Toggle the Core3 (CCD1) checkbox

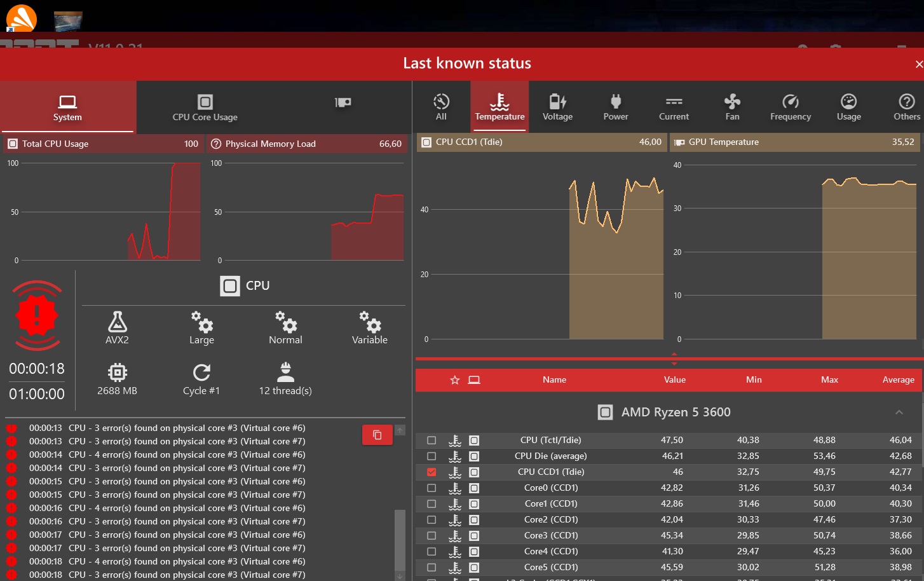click(431, 536)
